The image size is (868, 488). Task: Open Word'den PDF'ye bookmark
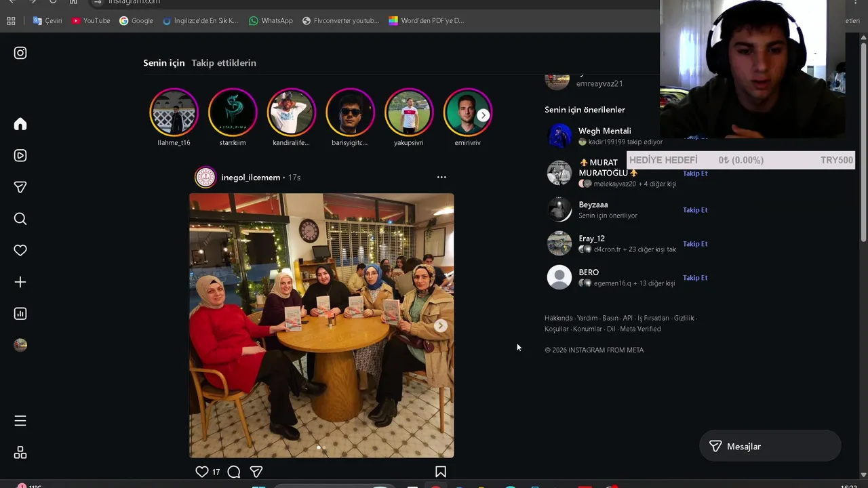pos(427,21)
